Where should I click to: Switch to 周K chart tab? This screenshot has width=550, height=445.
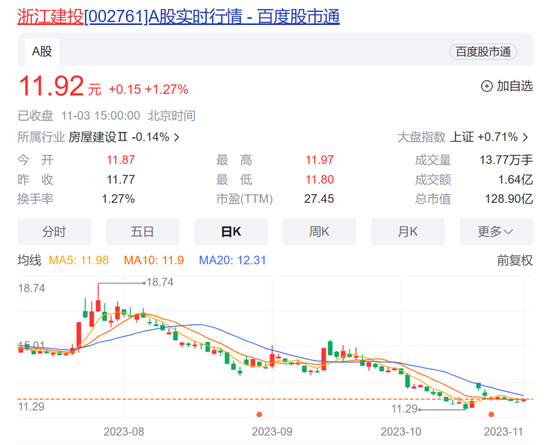click(320, 231)
